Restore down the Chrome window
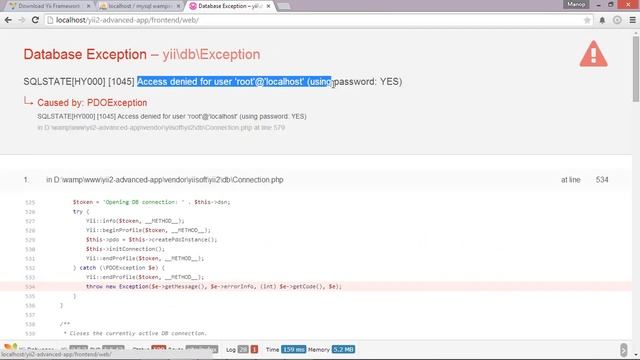Screen dimensions: 640x360 pyautogui.click(x=611, y=4)
